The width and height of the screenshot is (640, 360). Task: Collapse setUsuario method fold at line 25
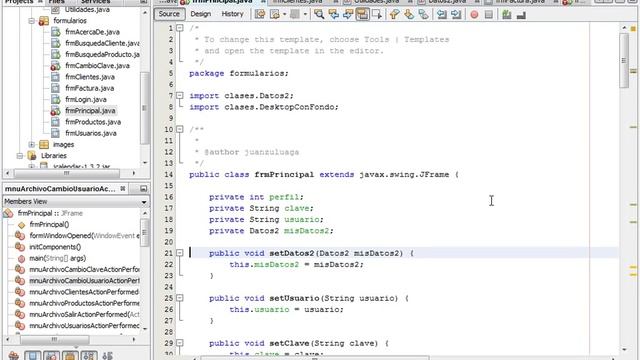pyautogui.click(x=180, y=298)
